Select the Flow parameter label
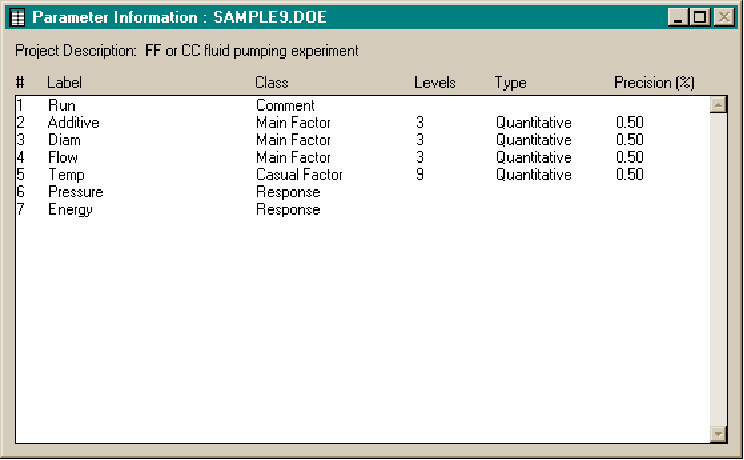 click(x=63, y=158)
